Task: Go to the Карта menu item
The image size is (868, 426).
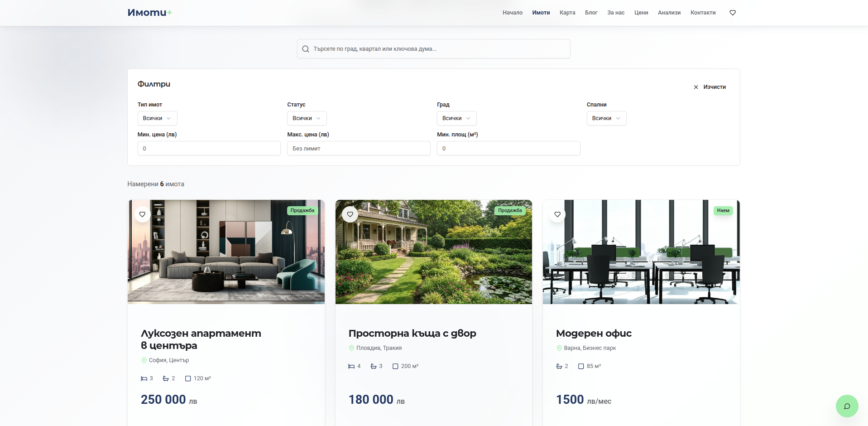Action: (567, 13)
